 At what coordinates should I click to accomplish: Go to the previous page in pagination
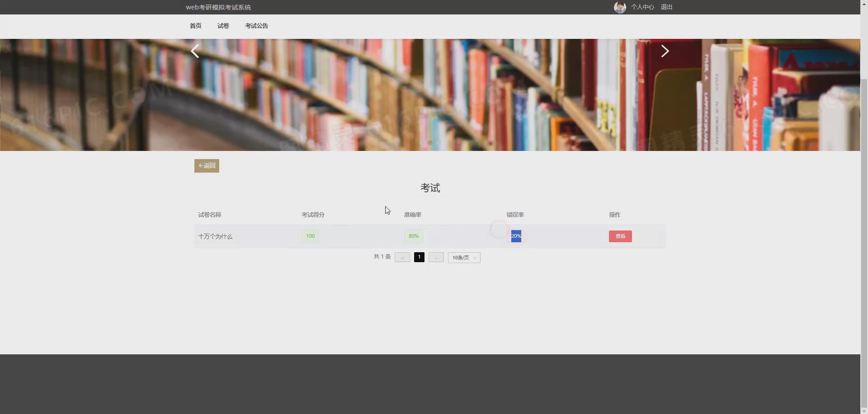(402, 258)
